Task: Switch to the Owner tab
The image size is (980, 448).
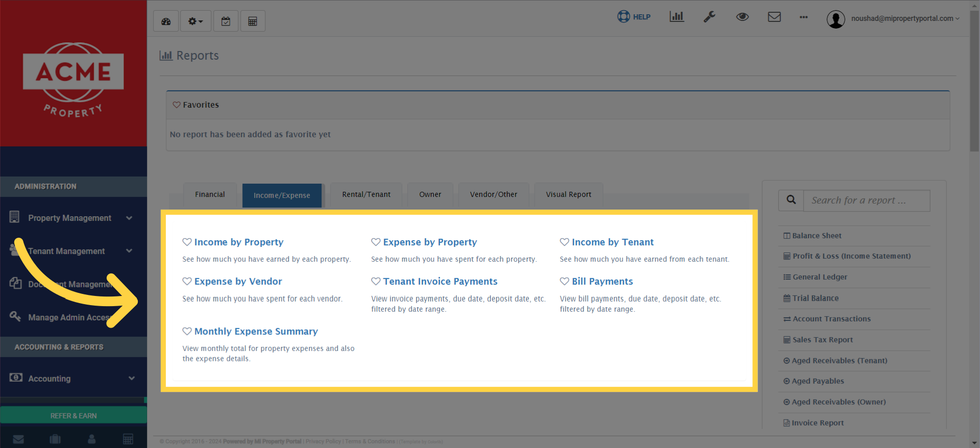Action: point(430,195)
